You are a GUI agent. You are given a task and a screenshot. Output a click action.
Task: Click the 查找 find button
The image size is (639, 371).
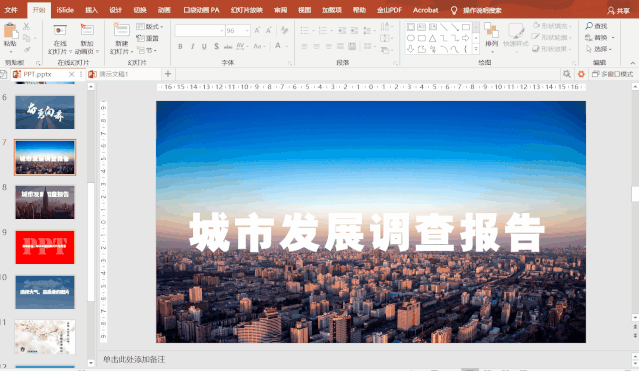click(x=596, y=26)
